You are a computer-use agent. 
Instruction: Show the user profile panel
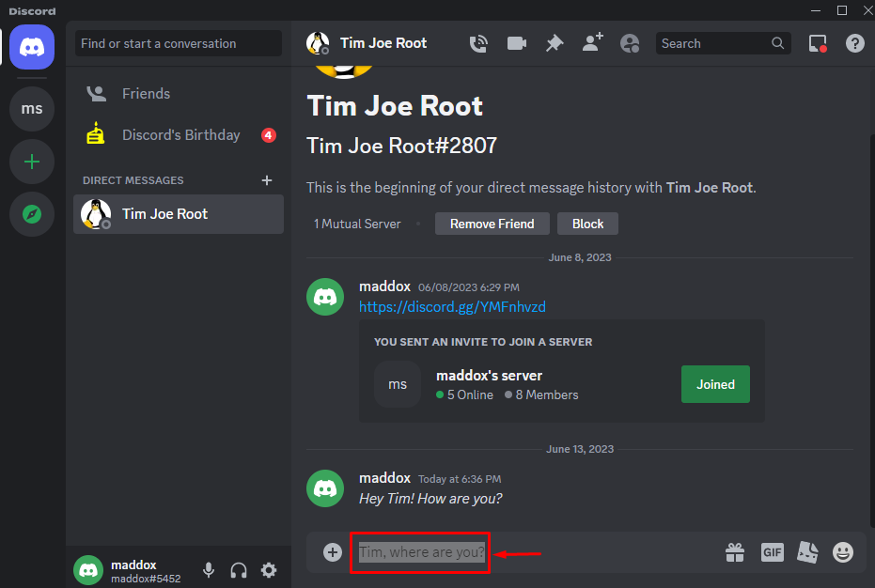(630, 43)
